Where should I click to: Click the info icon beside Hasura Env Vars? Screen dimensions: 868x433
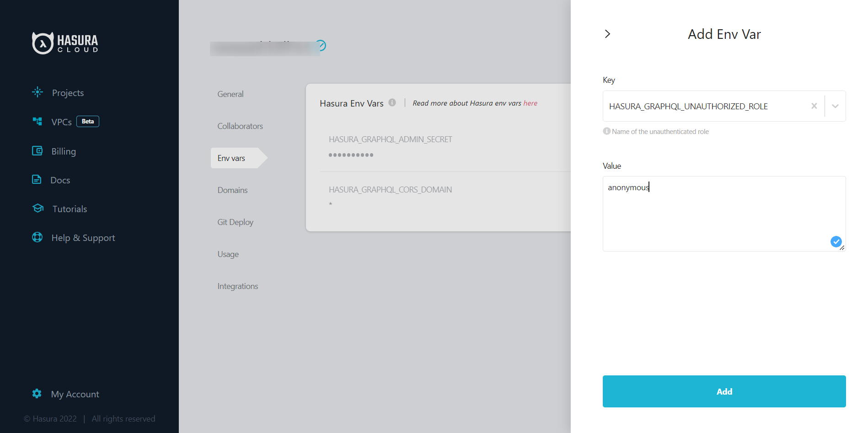pos(392,102)
